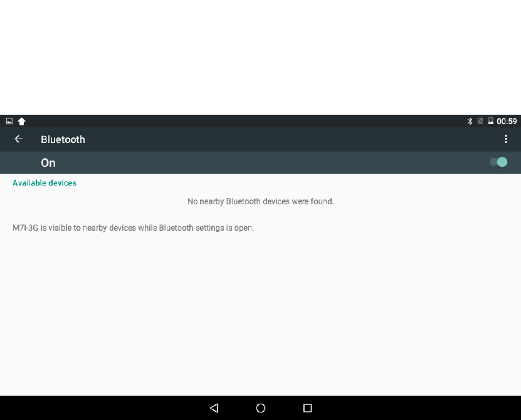The width and height of the screenshot is (521, 420).
Task: Tap Recent apps square button
Action: point(308,408)
